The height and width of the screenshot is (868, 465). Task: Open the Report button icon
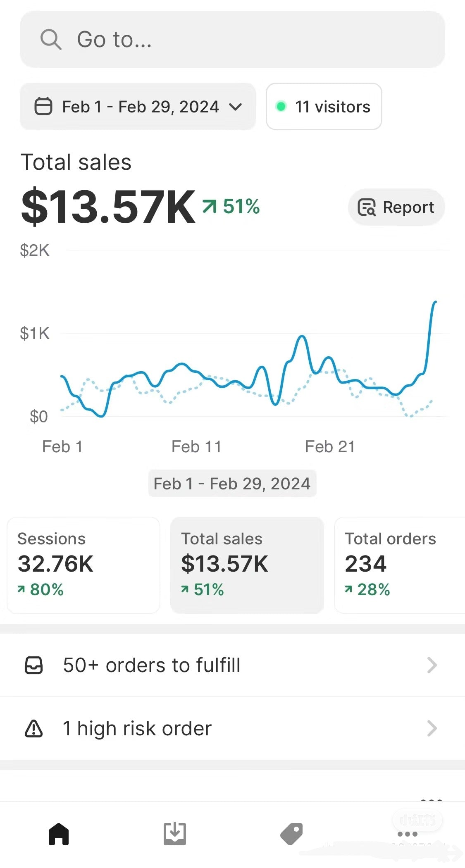point(366,207)
